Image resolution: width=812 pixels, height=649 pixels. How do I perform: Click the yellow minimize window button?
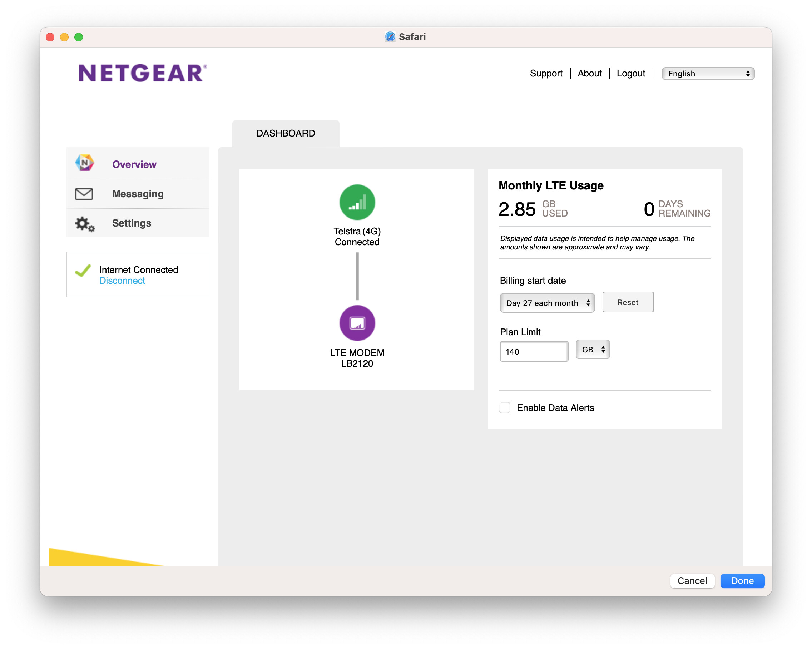64,37
